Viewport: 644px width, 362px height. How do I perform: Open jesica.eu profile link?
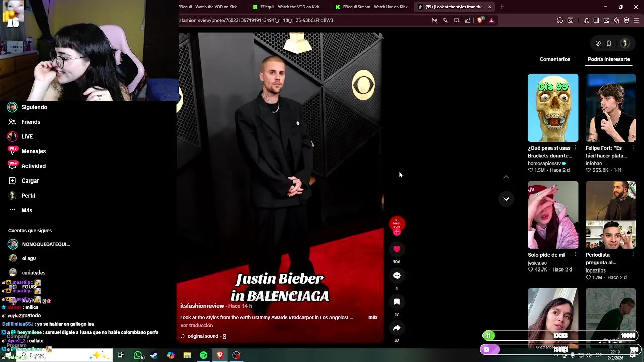537,263
